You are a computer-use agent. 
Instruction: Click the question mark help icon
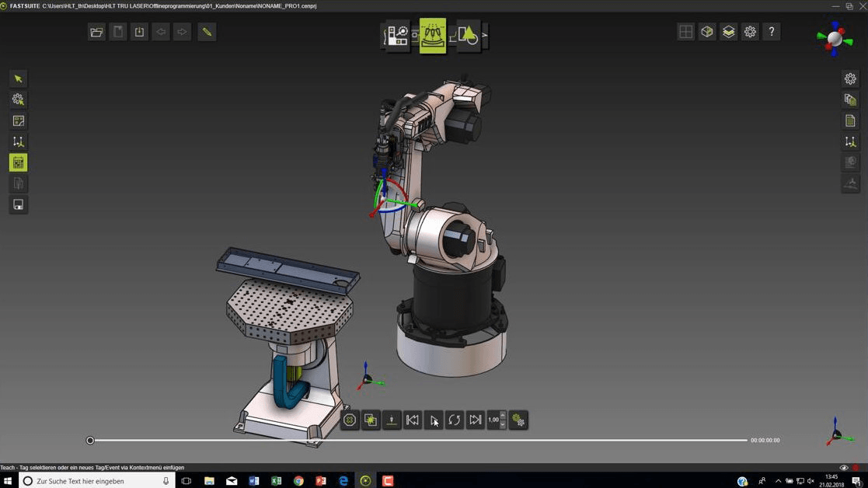pos(771,32)
